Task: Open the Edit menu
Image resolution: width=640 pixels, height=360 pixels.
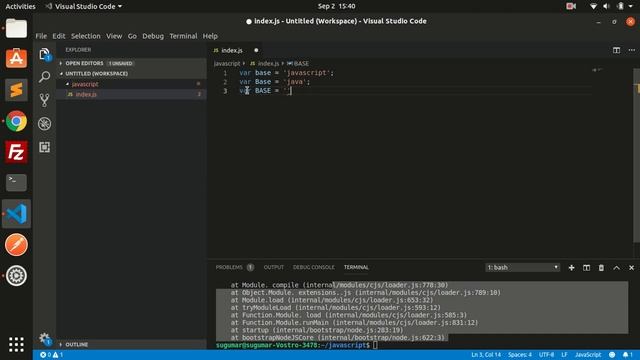Action: 59,36
